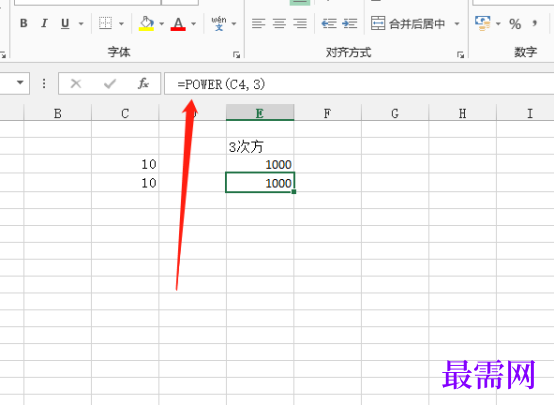The image size is (554, 406).
Task: Open font color dropdown arrow
Action: point(194,24)
